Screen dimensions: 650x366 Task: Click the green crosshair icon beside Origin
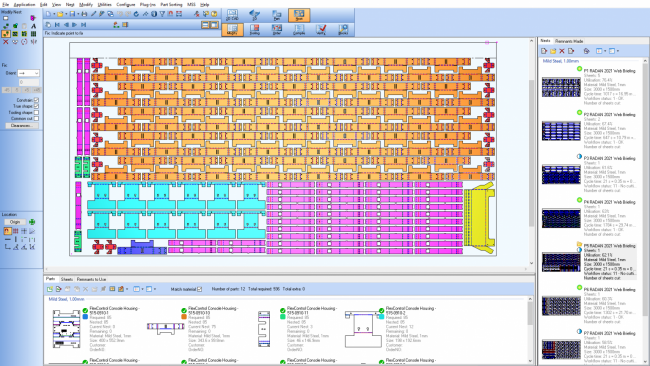32,222
